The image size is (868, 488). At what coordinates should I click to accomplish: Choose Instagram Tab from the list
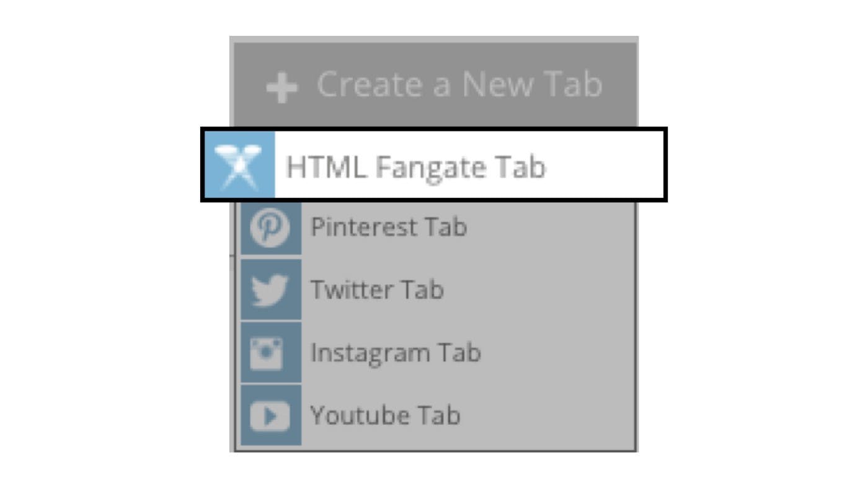point(438,353)
